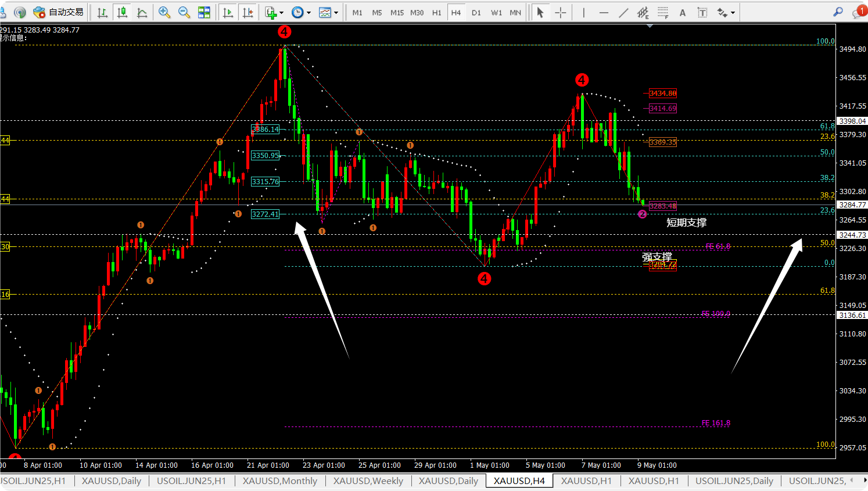Click the Zoom In magnifier icon

pos(164,12)
